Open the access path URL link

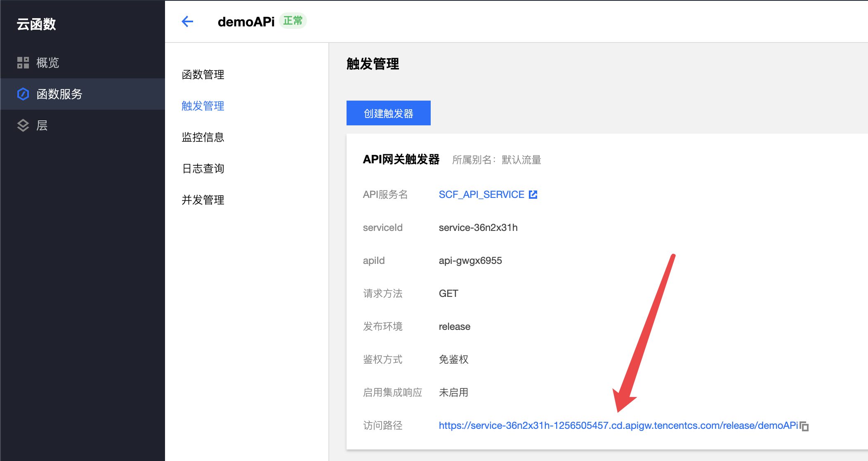pyautogui.click(x=618, y=426)
